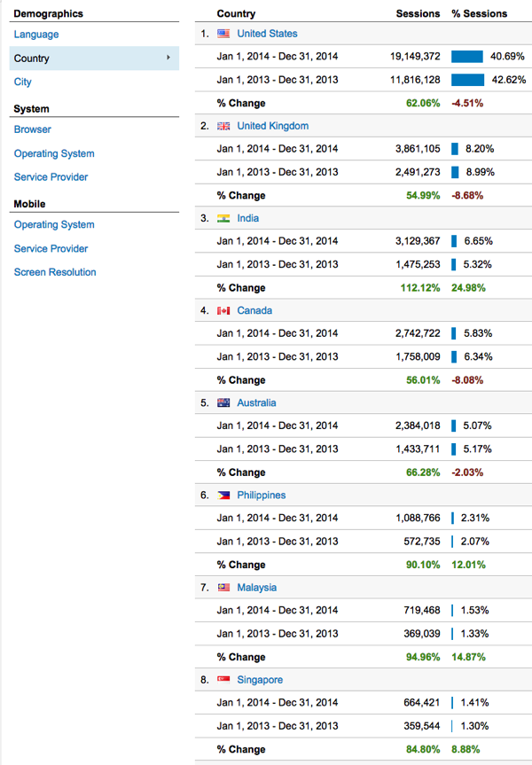Open the Singapore country link

click(260, 680)
